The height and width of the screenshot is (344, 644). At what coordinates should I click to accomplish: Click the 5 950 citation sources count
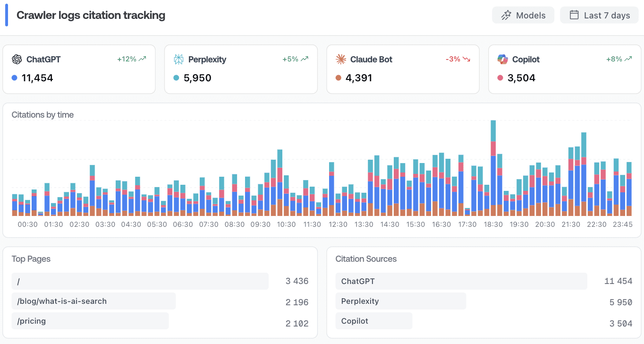(620, 302)
